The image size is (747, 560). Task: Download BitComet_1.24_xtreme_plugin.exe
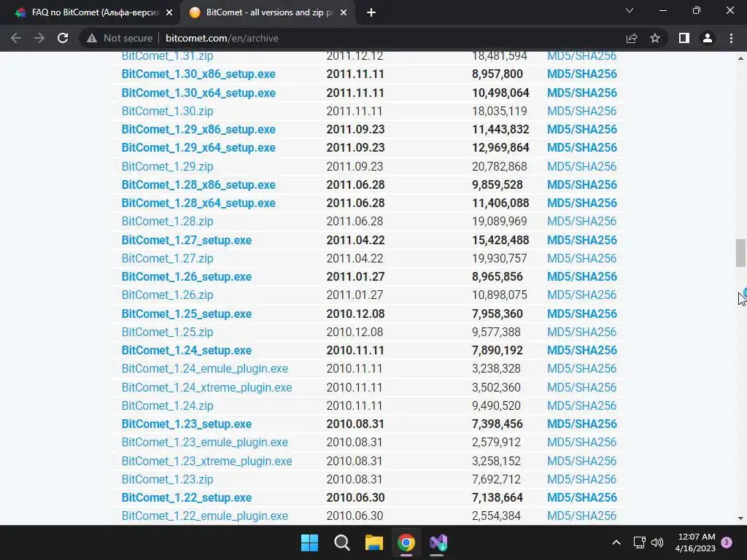206,388
